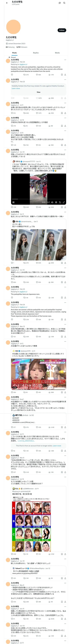Go back using the top-left arrow
The height and width of the screenshot is (644, 72).
click(7, 3)
